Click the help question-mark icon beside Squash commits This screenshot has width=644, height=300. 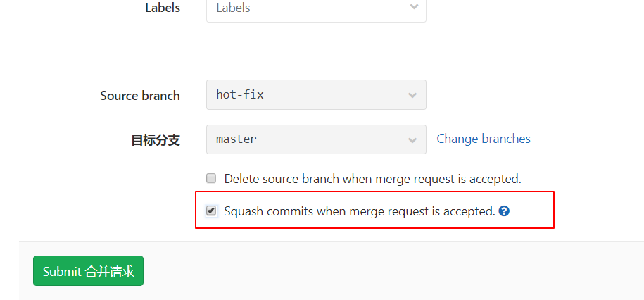(504, 211)
